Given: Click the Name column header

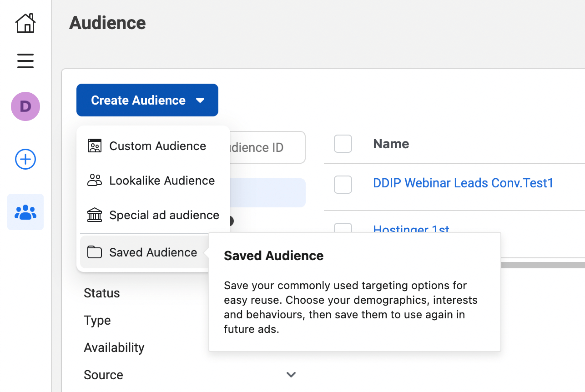Looking at the screenshot, I should (391, 144).
